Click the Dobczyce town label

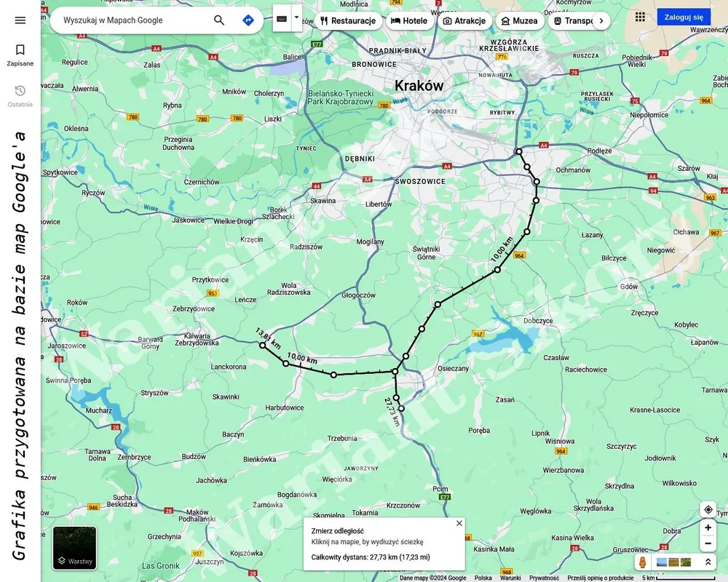(x=538, y=321)
